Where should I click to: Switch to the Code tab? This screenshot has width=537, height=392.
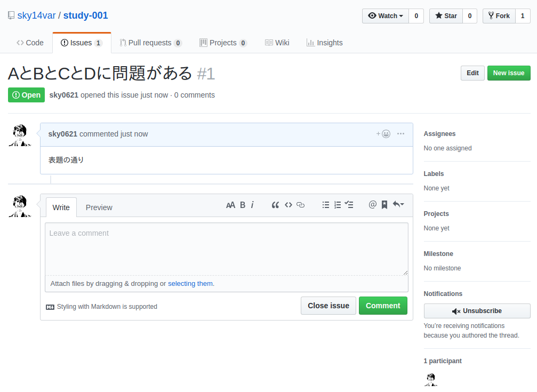tap(30, 43)
